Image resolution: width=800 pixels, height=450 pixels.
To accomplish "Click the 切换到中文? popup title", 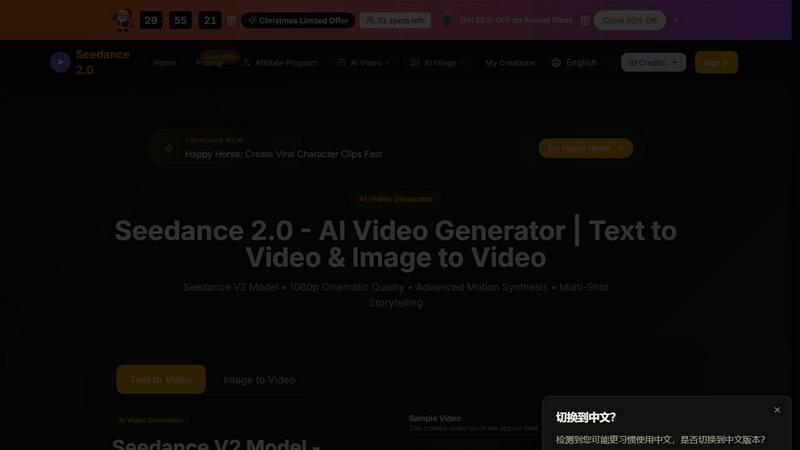I will (x=586, y=417).
